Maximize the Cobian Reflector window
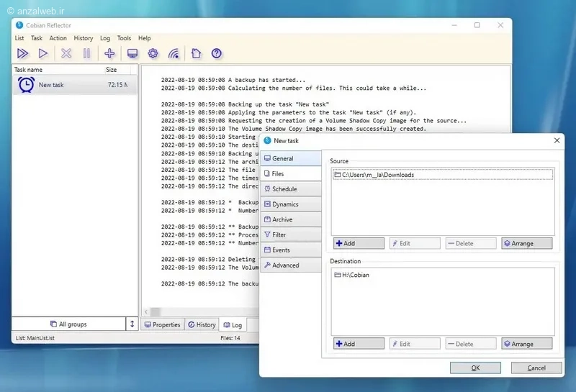 pyautogui.click(x=477, y=25)
